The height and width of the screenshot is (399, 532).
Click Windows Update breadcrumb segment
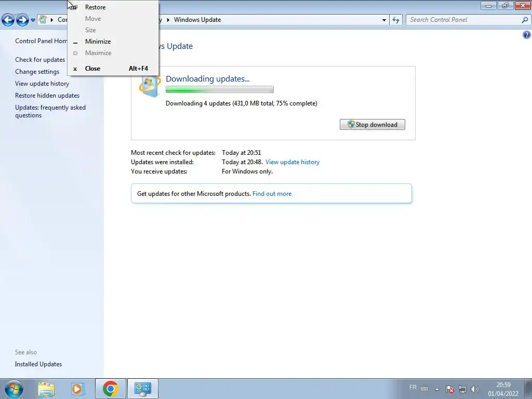point(197,20)
